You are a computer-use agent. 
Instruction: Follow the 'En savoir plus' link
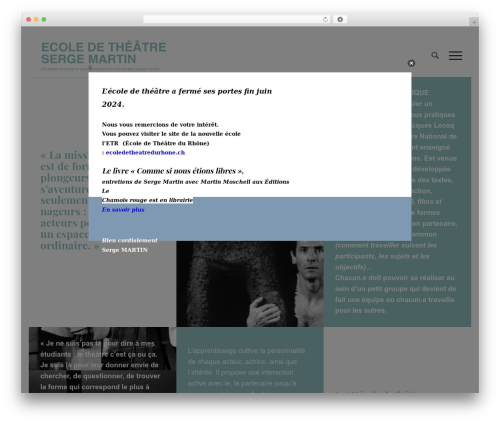123,210
